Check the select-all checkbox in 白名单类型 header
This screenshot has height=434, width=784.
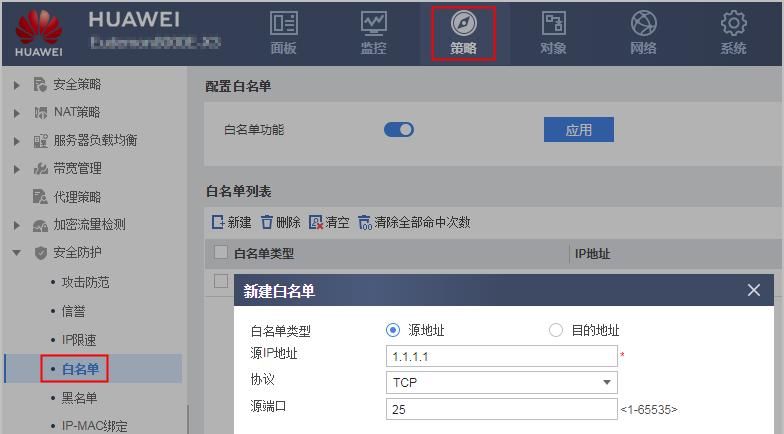220,252
